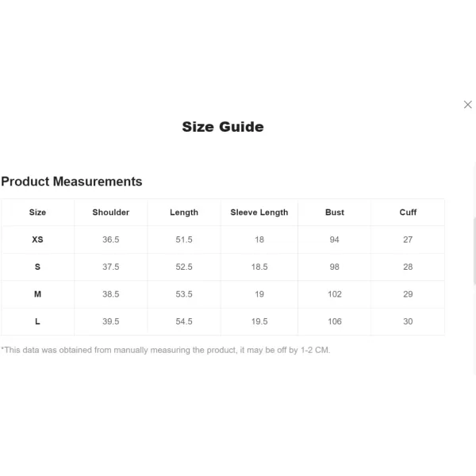Click the L size row label

(x=37, y=321)
